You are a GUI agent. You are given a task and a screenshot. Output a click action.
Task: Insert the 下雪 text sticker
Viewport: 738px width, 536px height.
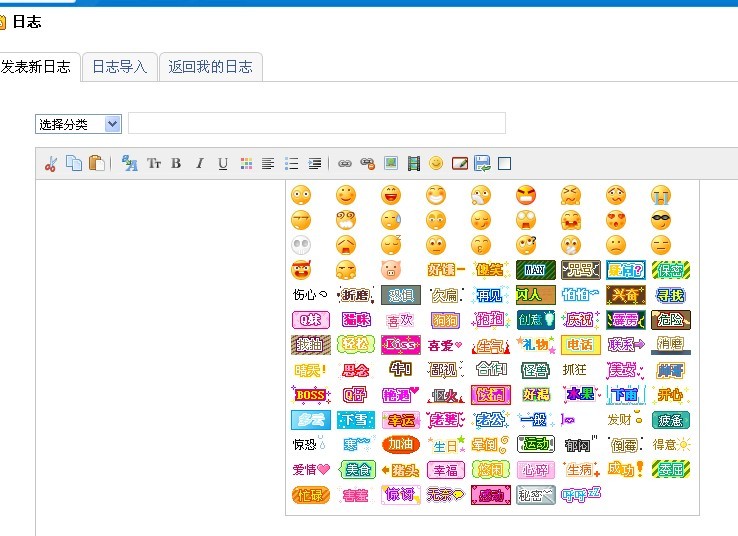355,420
